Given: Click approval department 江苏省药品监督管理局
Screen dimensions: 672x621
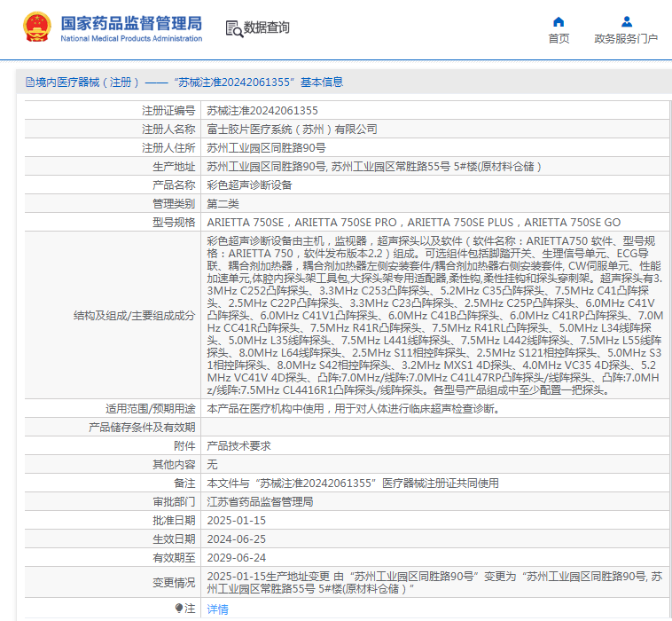Looking at the screenshot, I should (x=260, y=502).
